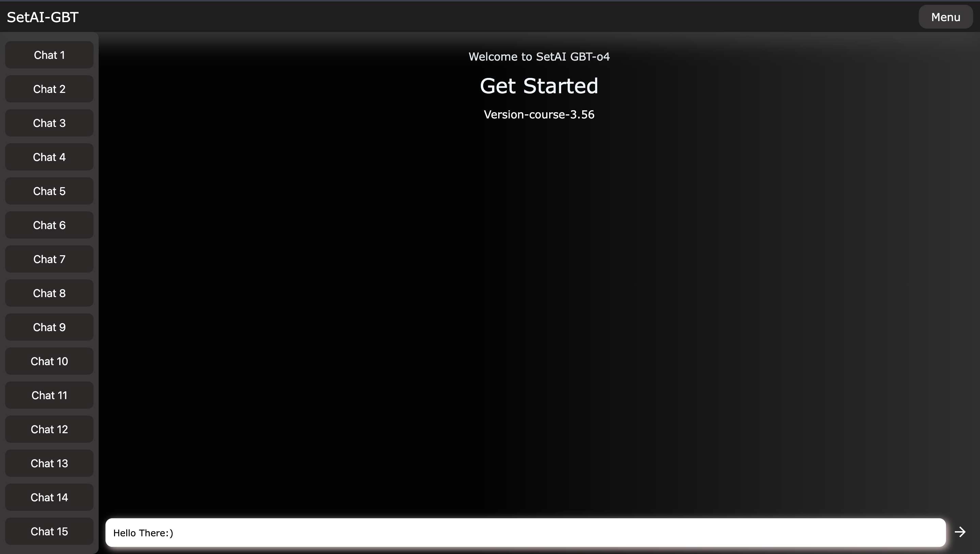Viewport: 980px width, 554px height.
Task: Focus the Hello There message input field
Action: click(525, 532)
